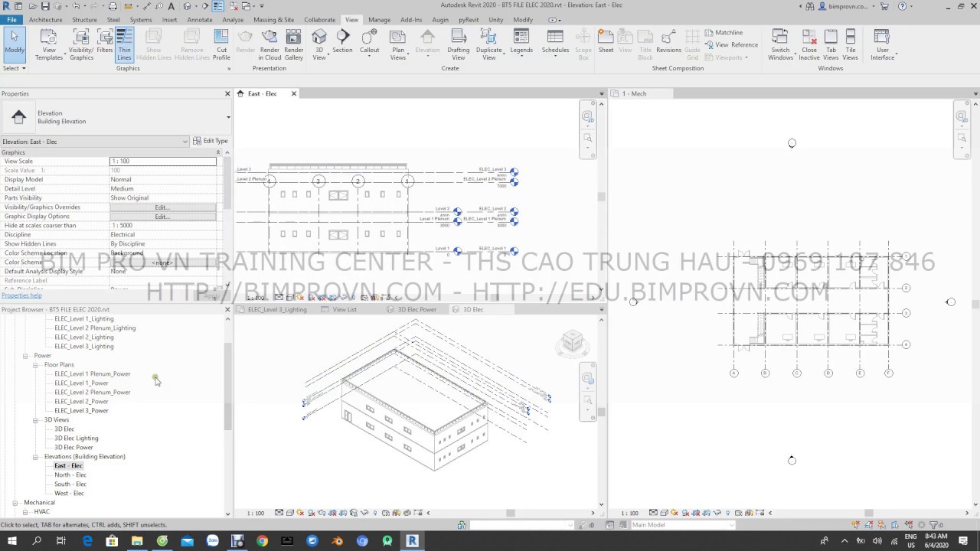The image size is (980, 551).
Task: Click the Matchline tool
Action: pos(724,32)
